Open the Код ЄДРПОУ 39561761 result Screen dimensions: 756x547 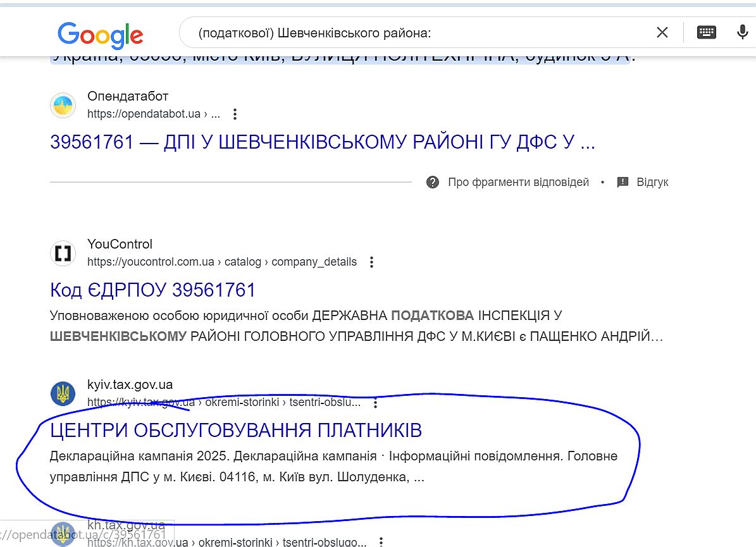coord(152,290)
